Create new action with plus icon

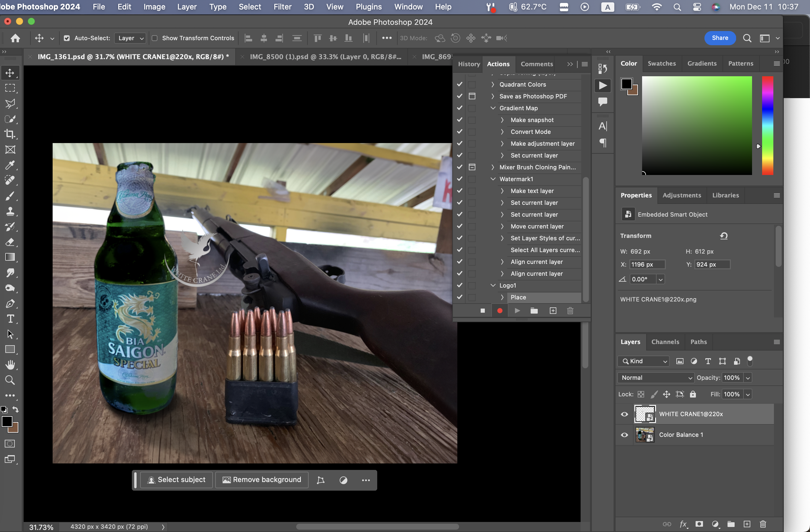click(553, 311)
